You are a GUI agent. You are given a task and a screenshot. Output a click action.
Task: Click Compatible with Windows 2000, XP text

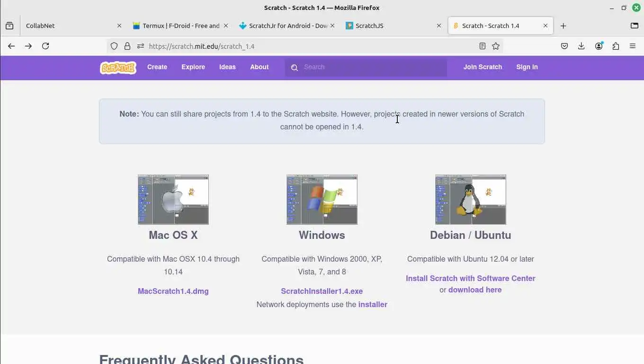click(322, 265)
